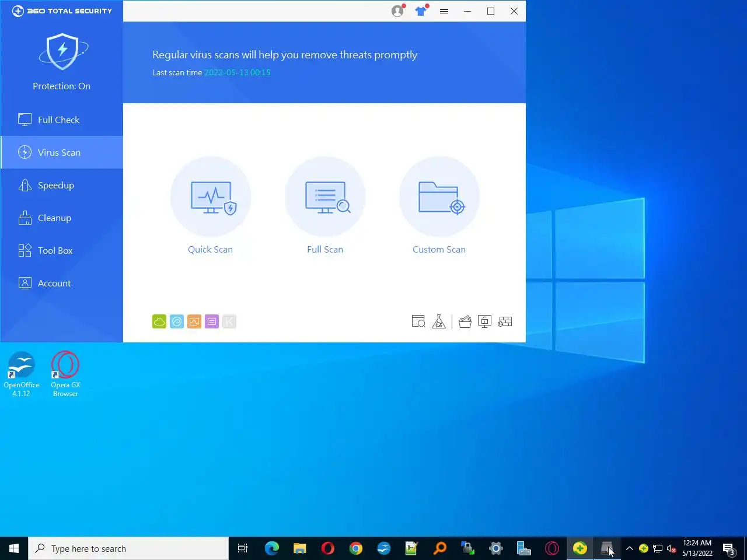Select Virus Scan in the sidebar

61,152
